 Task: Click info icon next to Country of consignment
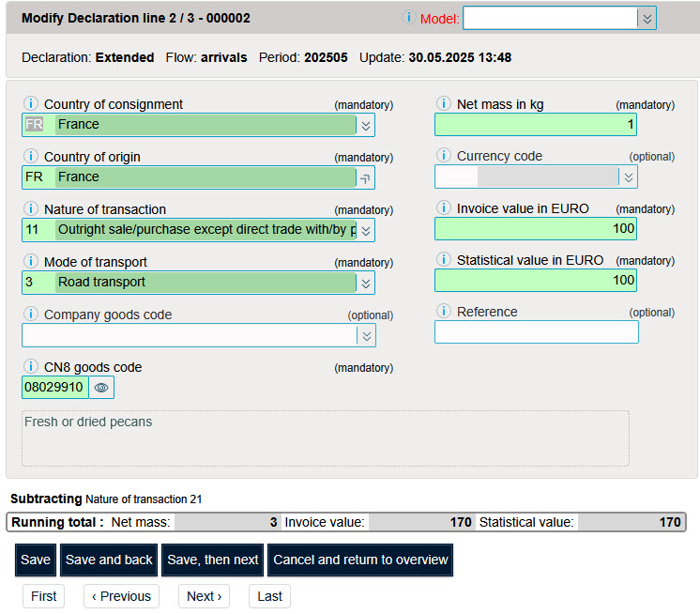click(30, 104)
